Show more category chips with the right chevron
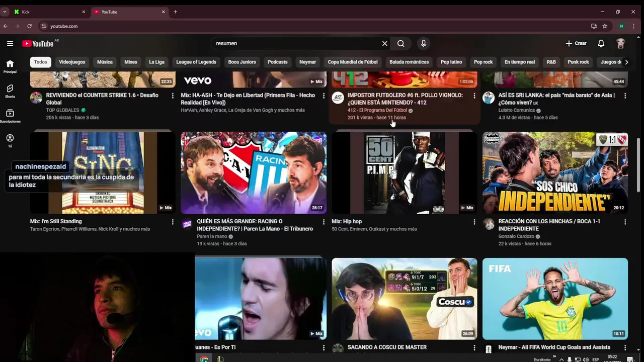 626,62
